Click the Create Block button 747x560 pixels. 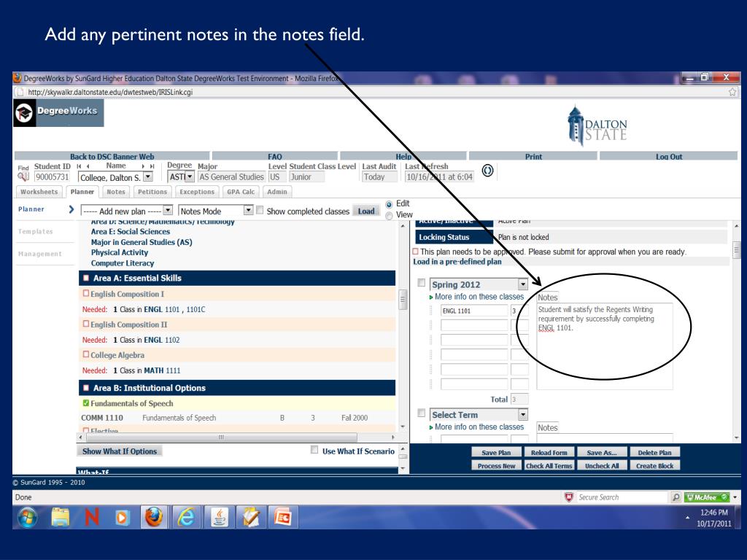[654, 466]
